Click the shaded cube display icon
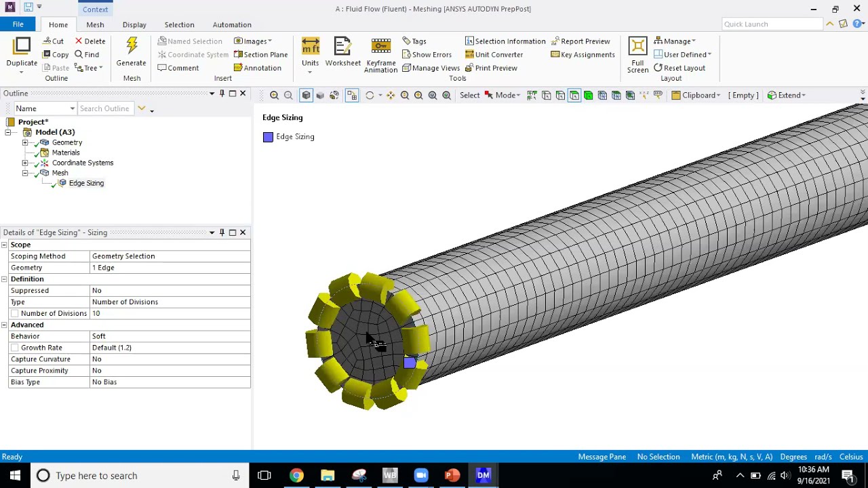Image resolution: width=868 pixels, height=488 pixels. [306, 96]
